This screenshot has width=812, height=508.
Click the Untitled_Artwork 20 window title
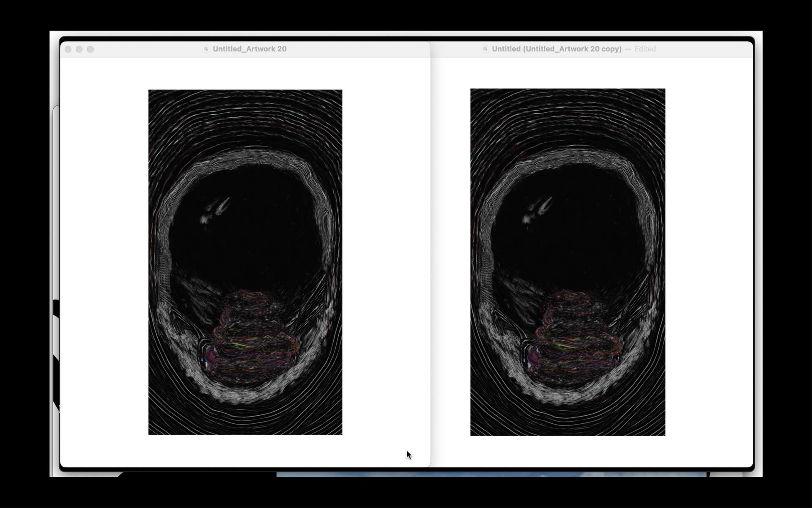pos(250,49)
